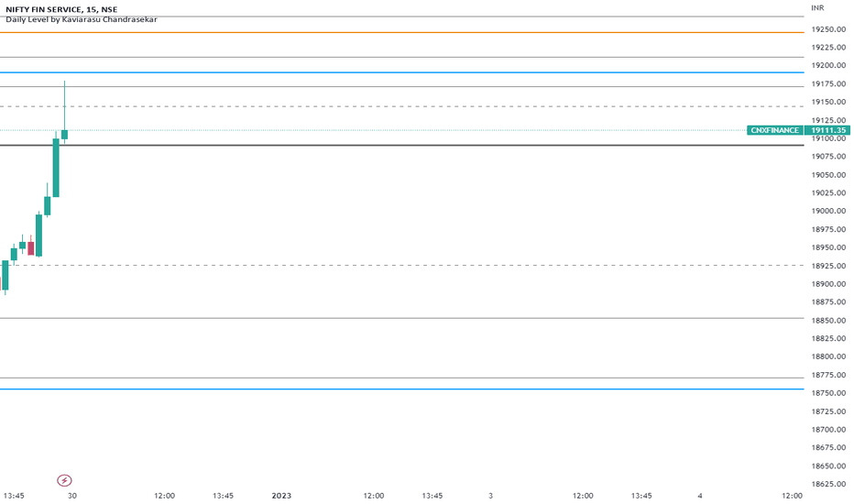Click the 18650.00 price axis label

point(828,466)
